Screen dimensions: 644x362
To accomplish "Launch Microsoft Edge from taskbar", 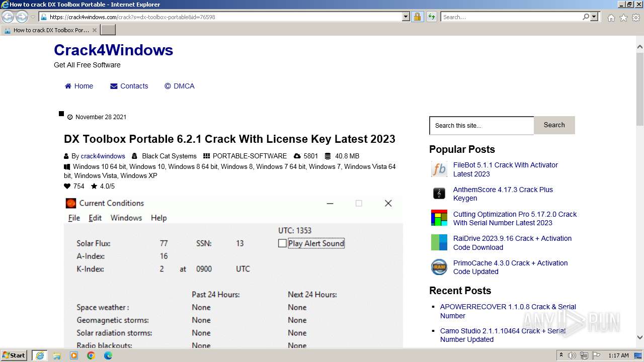I will (x=108, y=355).
